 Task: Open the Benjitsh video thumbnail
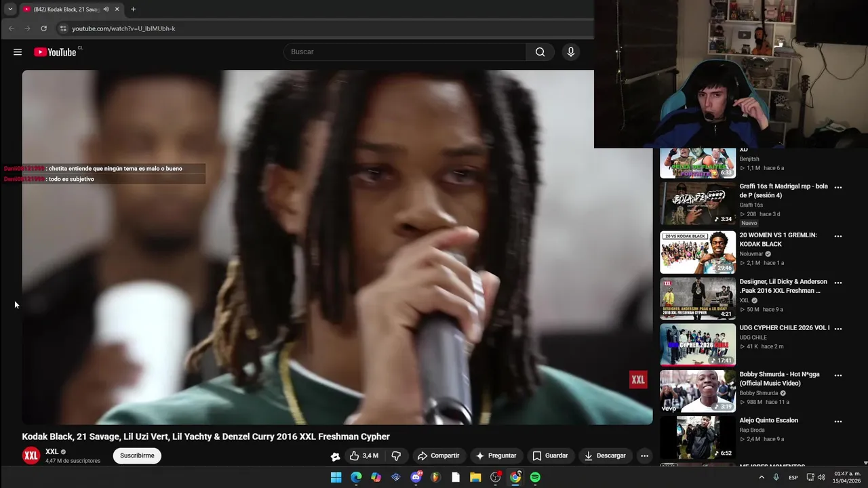[x=698, y=163]
